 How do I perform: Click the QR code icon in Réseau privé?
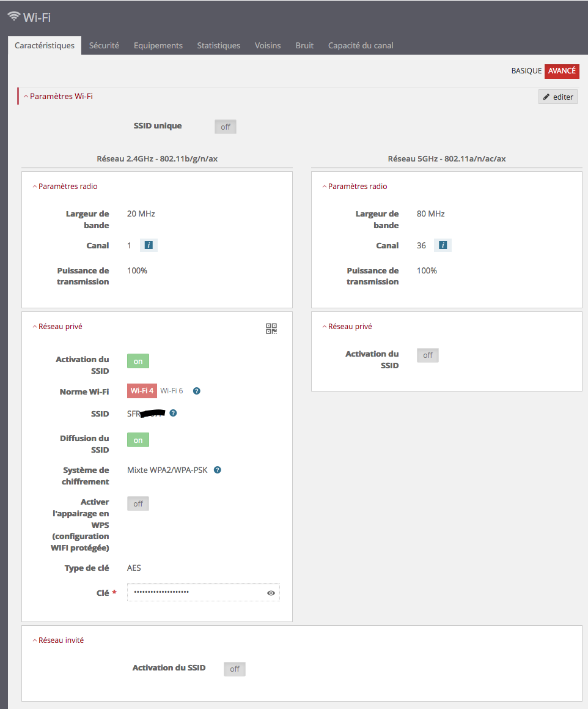(271, 329)
